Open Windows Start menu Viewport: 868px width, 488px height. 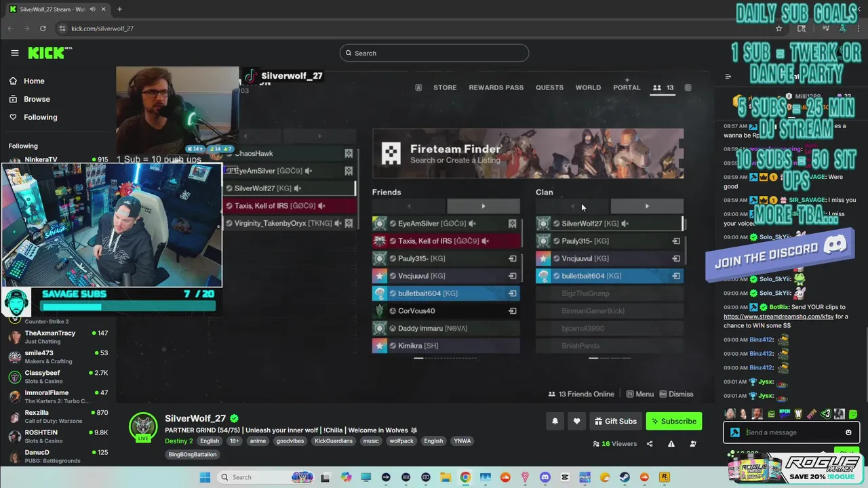pyautogui.click(x=205, y=477)
